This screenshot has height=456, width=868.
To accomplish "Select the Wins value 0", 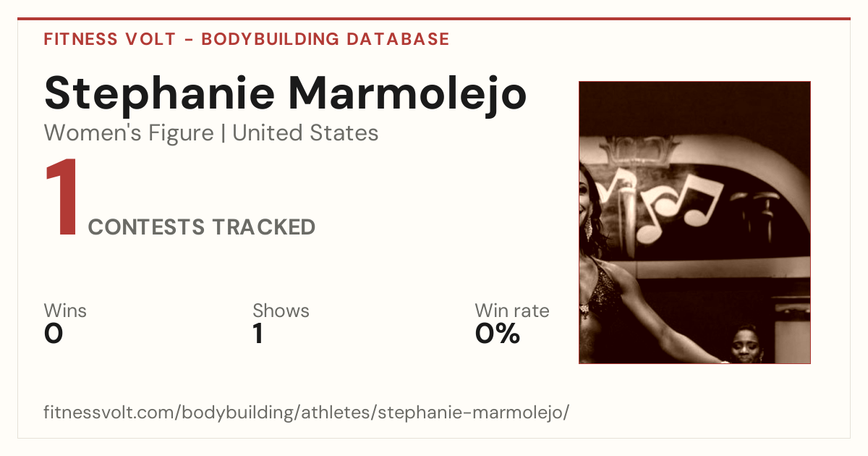I will click(x=54, y=334).
